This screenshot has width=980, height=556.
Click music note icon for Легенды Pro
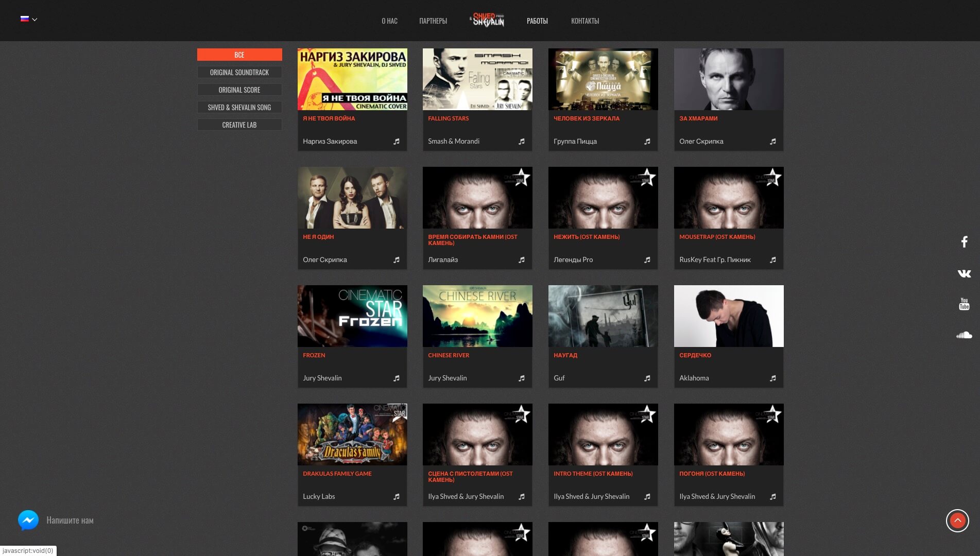(647, 260)
